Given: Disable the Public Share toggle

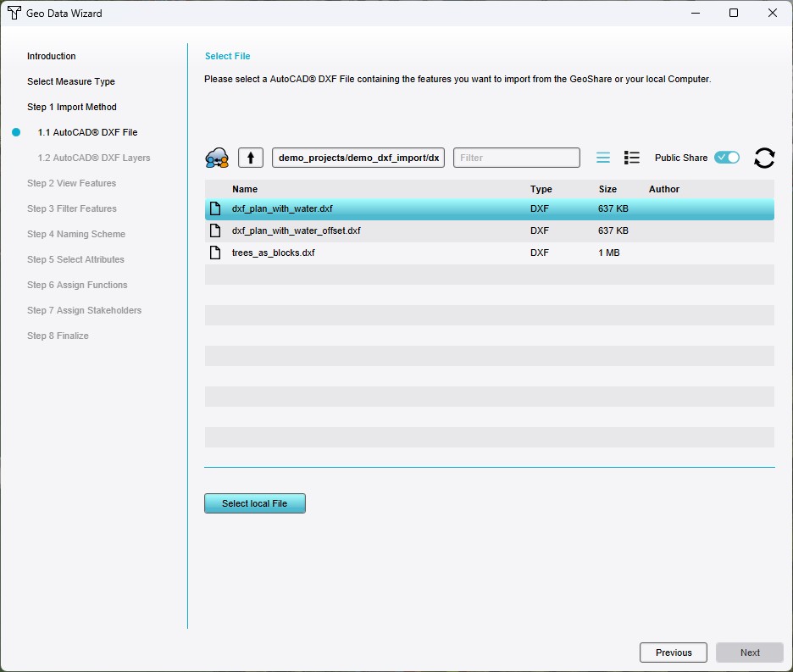Looking at the screenshot, I should point(727,157).
